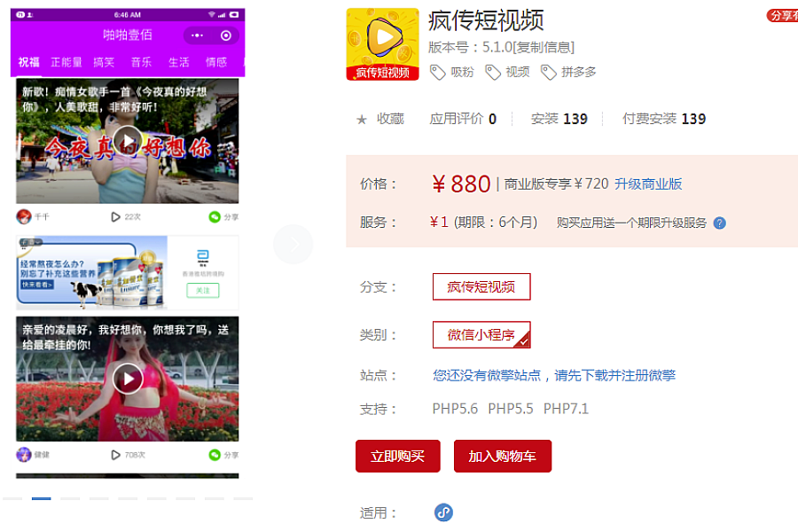Share the first video via WeChat icon
798x532 pixels.
[x=215, y=217]
